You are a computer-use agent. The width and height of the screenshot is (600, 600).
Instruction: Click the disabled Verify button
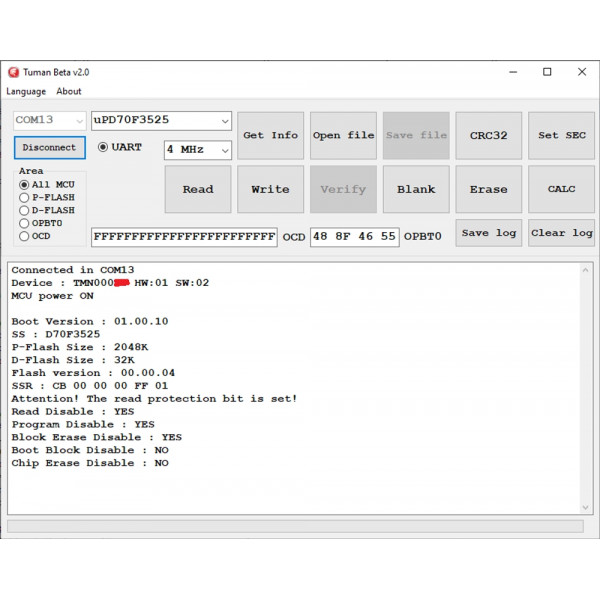(343, 189)
